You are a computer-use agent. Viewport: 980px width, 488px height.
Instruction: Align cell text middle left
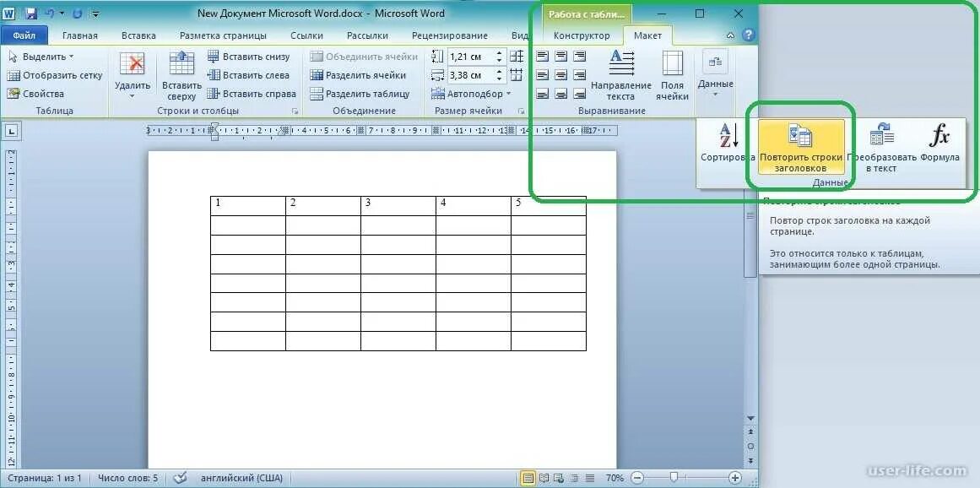pyautogui.click(x=543, y=75)
